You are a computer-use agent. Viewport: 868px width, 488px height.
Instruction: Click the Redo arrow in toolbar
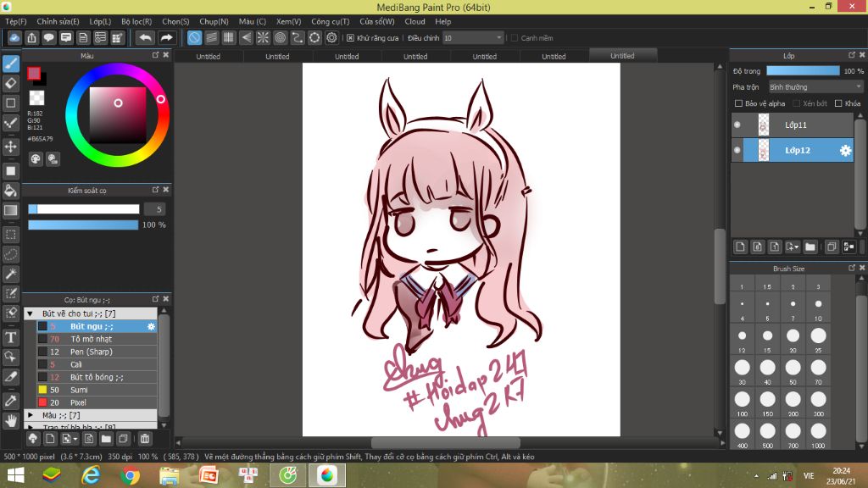166,37
